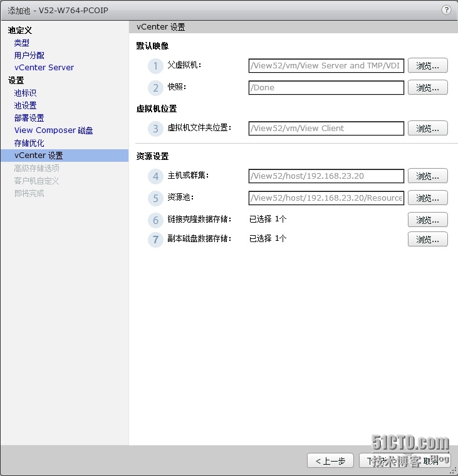Click the 父虚拟机 path field
The height and width of the screenshot is (476, 458).
326,66
